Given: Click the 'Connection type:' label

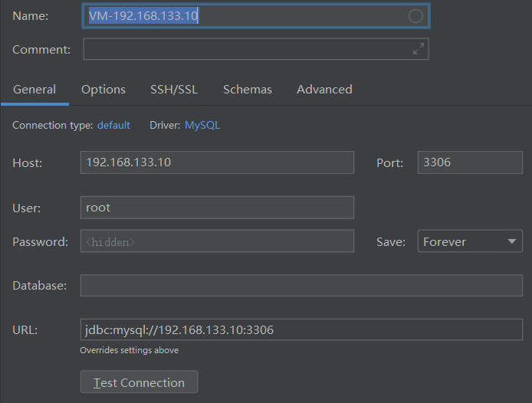Looking at the screenshot, I should 53,125.
